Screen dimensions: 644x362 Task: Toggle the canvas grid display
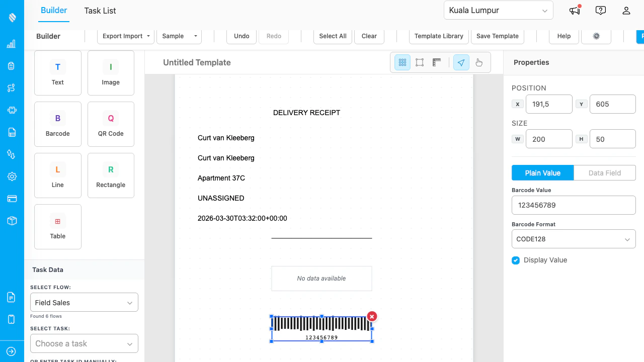(402, 62)
